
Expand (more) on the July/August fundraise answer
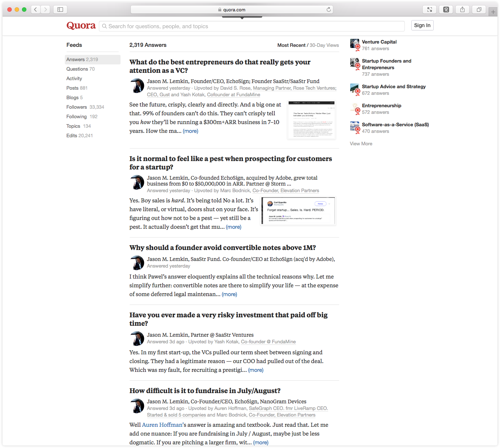point(261,443)
